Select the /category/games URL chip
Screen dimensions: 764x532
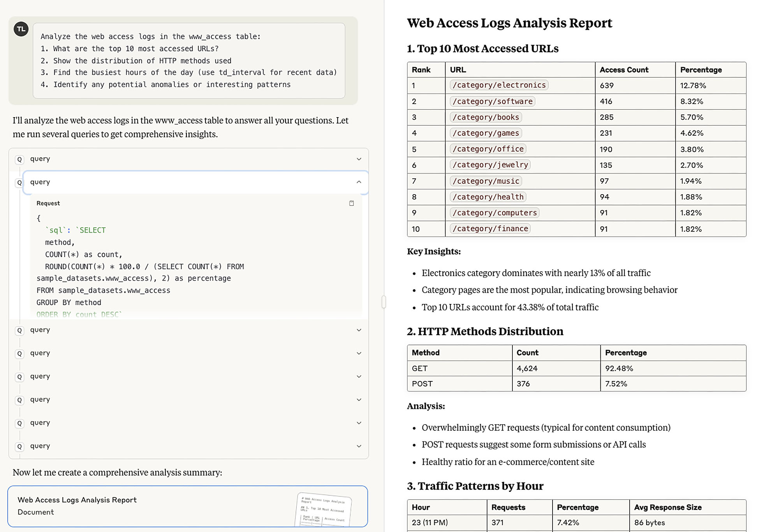point(486,133)
